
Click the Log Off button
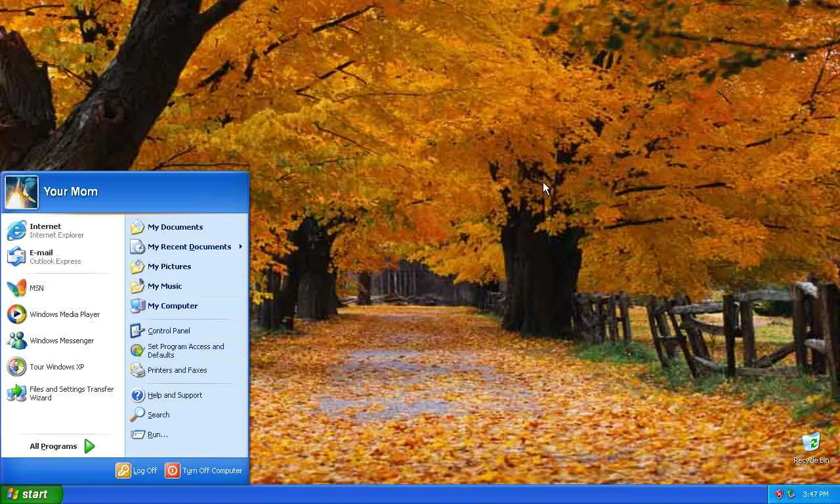tap(136, 471)
